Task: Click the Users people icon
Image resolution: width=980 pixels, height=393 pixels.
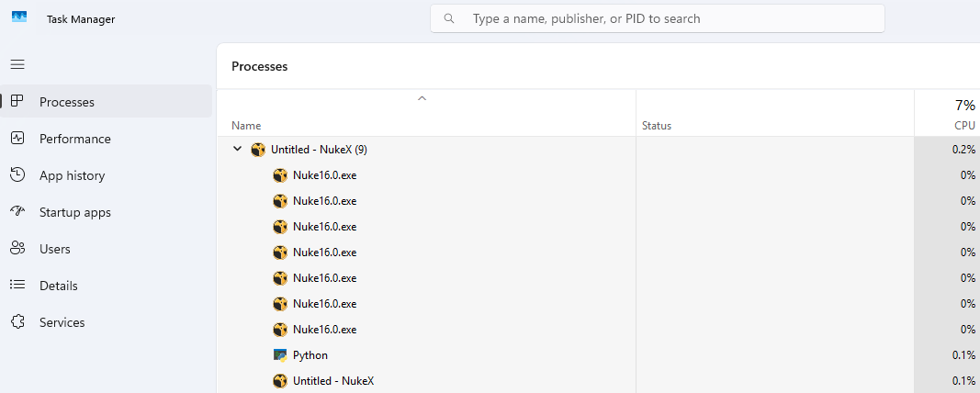Action: point(17,249)
